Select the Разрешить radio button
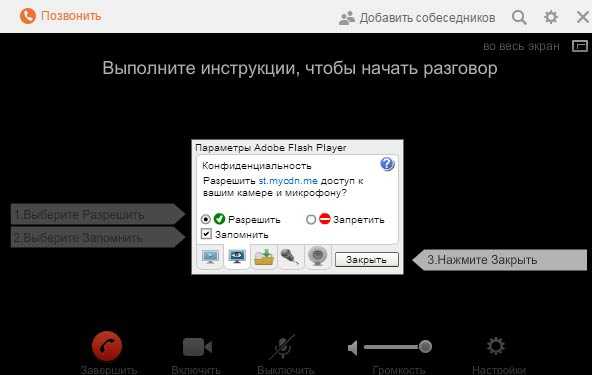 coord(206,219)
